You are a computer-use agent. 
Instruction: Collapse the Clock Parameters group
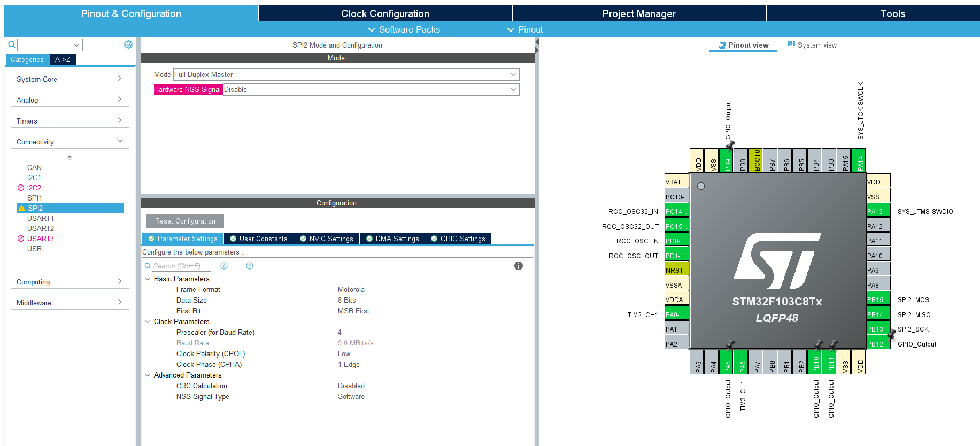click(x=148, y=321)
